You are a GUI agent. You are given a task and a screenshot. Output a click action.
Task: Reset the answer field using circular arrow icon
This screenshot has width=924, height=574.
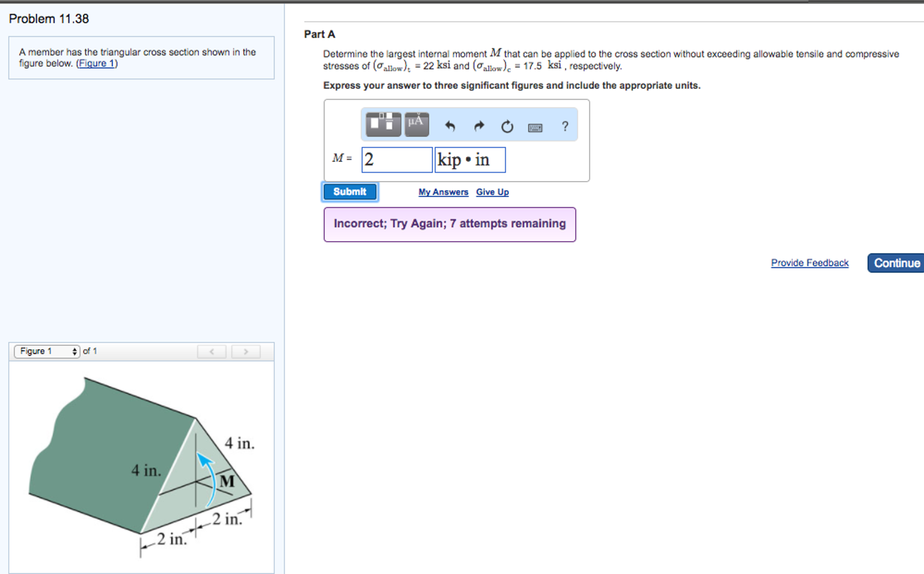coord(507,127)
